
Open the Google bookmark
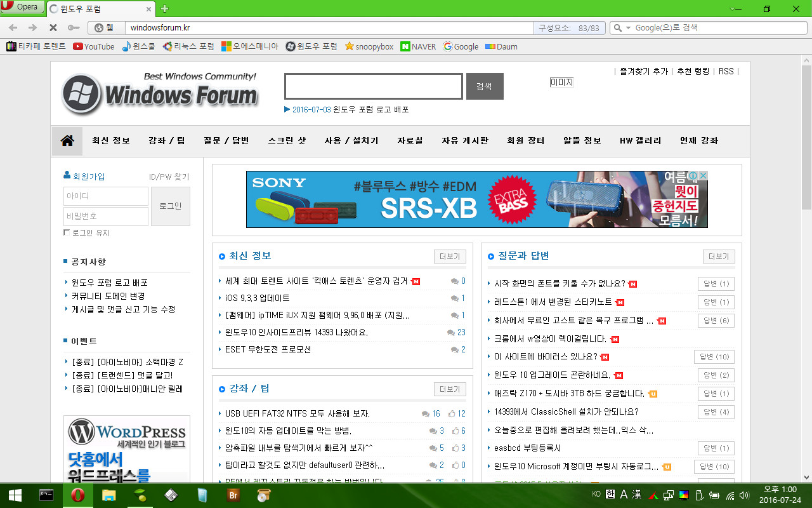[x=461, y=46]
